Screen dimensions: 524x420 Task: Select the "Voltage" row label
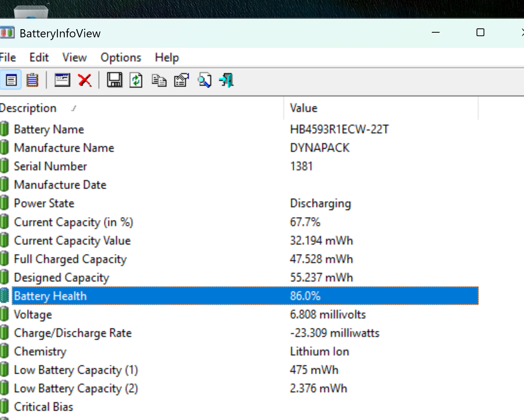pos(33,315)
